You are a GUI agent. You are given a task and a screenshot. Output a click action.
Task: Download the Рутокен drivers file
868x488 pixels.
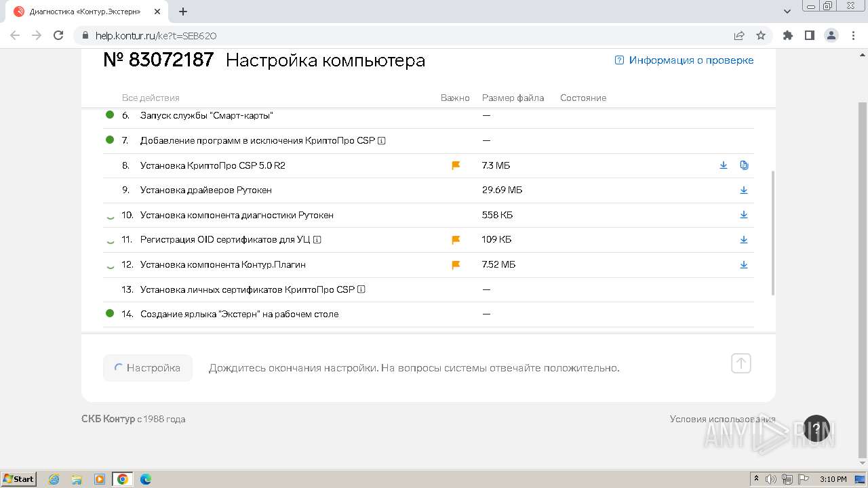(x=744, y=190)
